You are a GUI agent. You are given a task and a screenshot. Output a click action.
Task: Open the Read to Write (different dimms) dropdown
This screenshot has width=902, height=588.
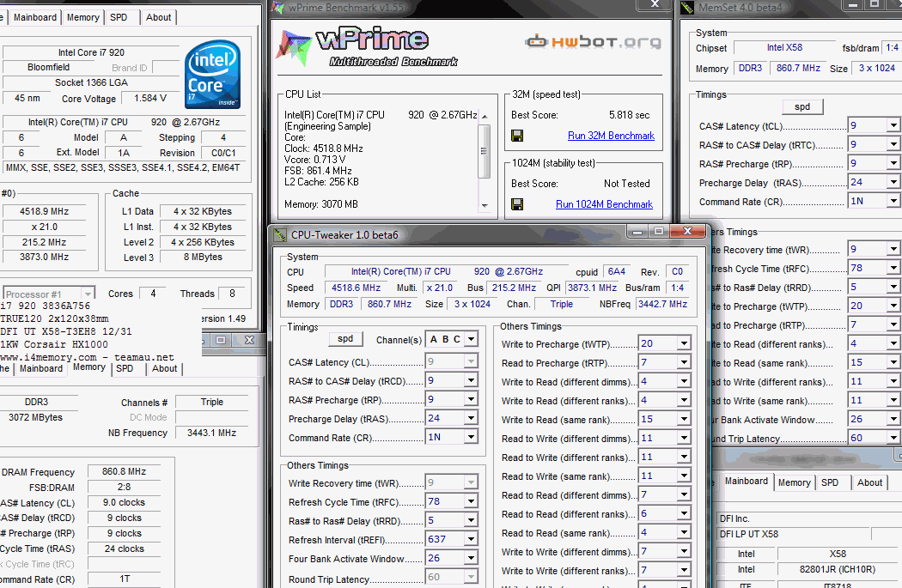(684, 439)
